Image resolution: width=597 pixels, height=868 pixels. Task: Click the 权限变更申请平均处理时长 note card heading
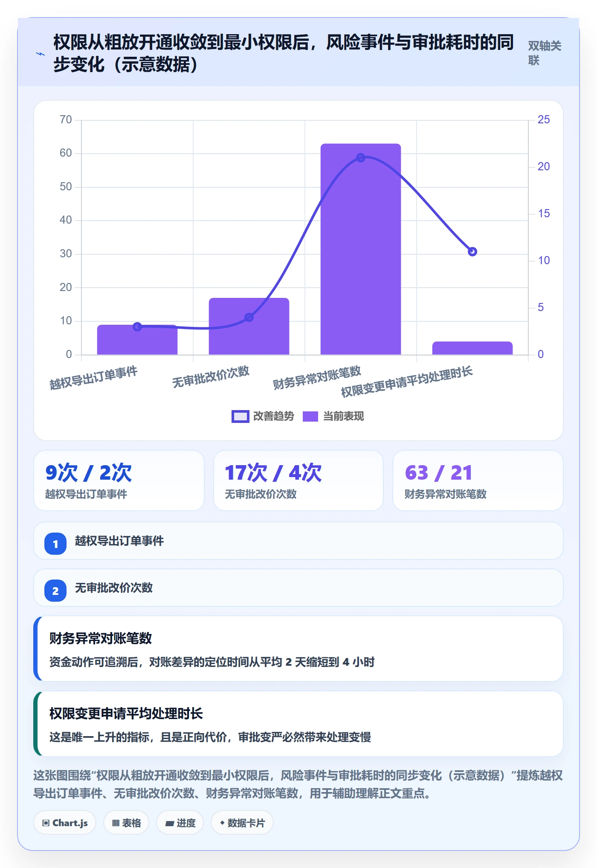pyautogui.click(x=126, y=714)
